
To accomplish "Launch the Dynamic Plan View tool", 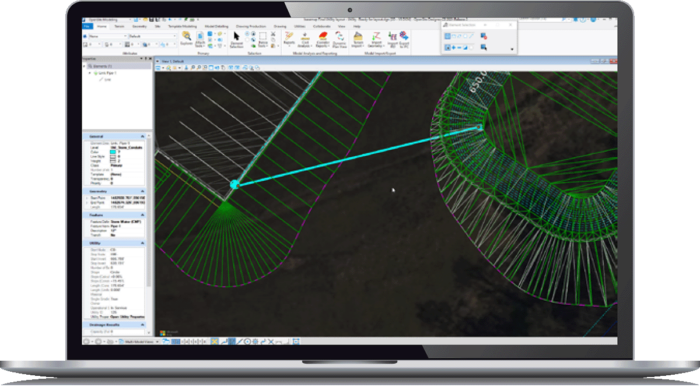I will tap(339, 40).
